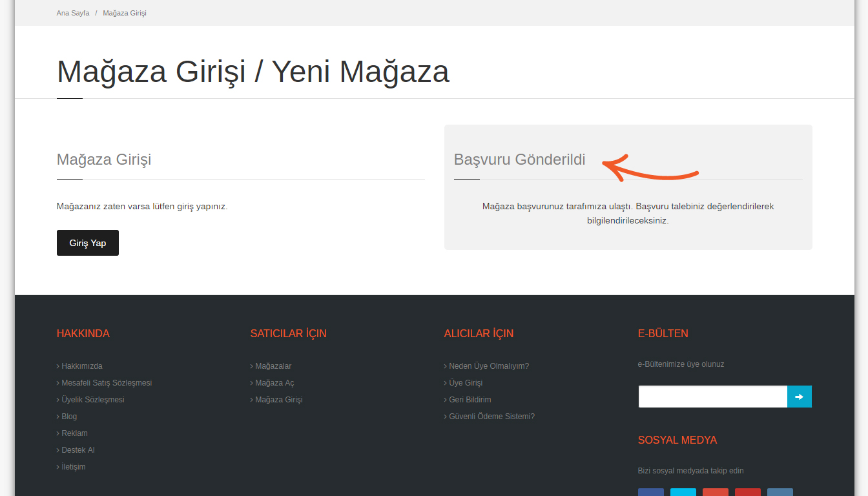Click the HAKKINDA footer heading
868x496 pixels.
click(x=83, y=333)
